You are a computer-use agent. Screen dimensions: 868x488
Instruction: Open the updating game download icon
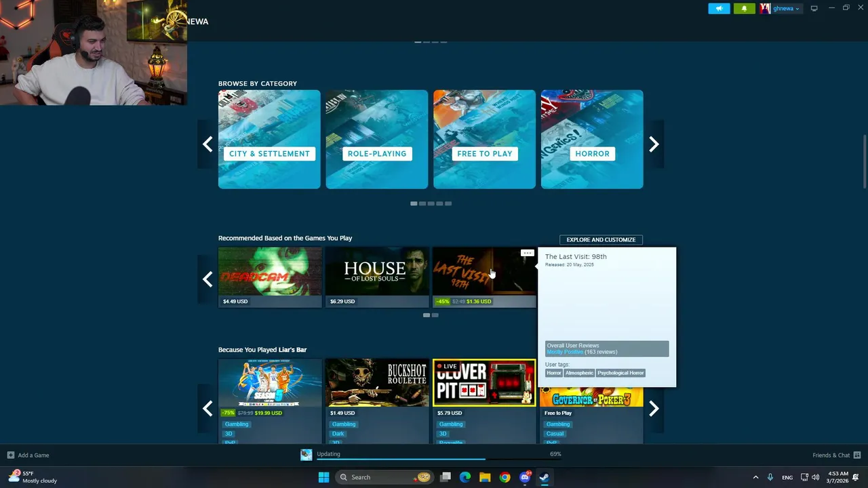tap(307, 455)
